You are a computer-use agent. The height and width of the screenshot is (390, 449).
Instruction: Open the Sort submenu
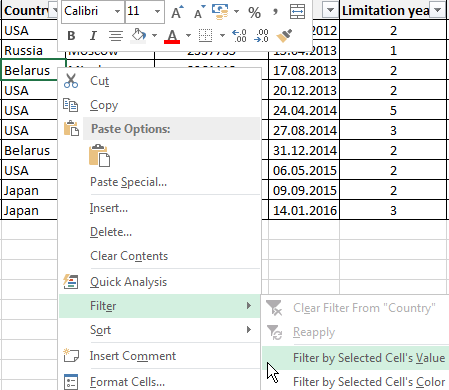(x=159, y=330)
